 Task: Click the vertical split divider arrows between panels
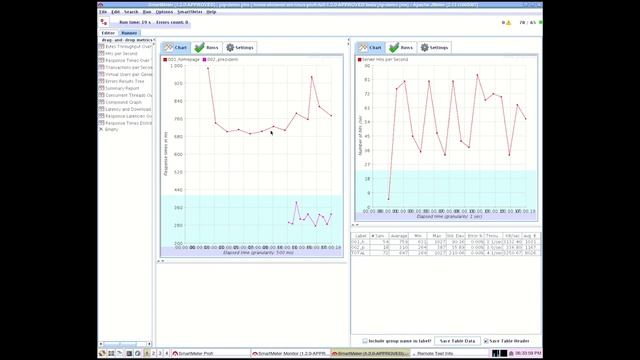click(348, 42)
